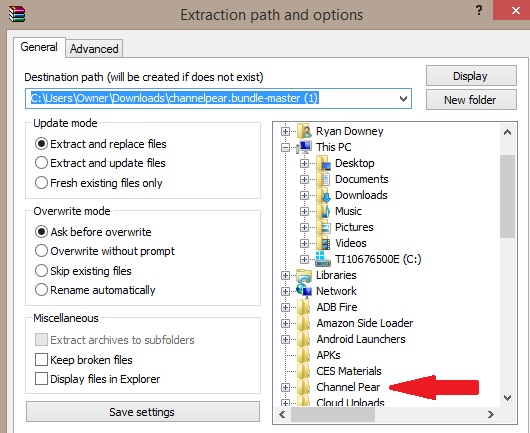Viewport: 530px width, 433px height.
Task: Open the destination path dropdown arrow
Action: 403,99
